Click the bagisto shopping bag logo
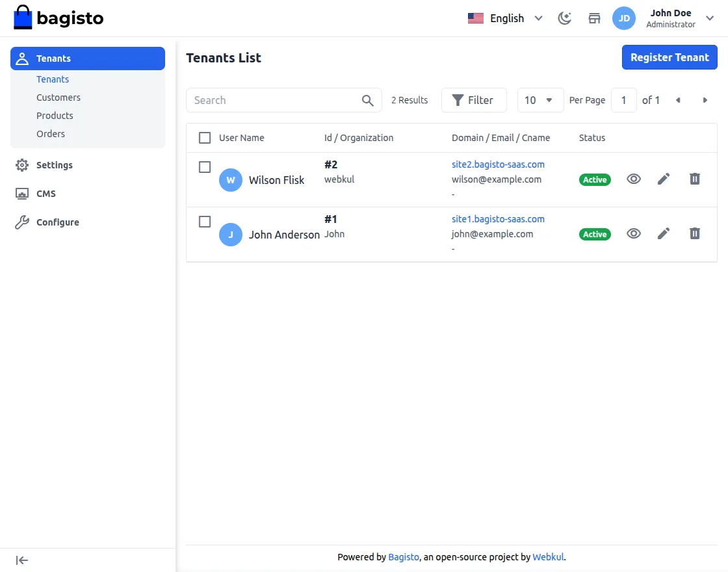Image resolution: width=728 pixels, height=572 pixels. coord(58,18)
